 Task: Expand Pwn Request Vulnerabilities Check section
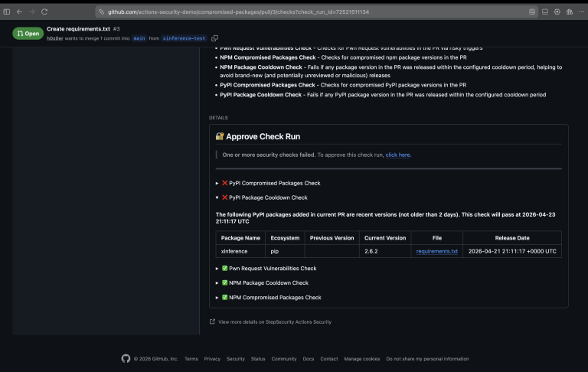pos(217,268)
